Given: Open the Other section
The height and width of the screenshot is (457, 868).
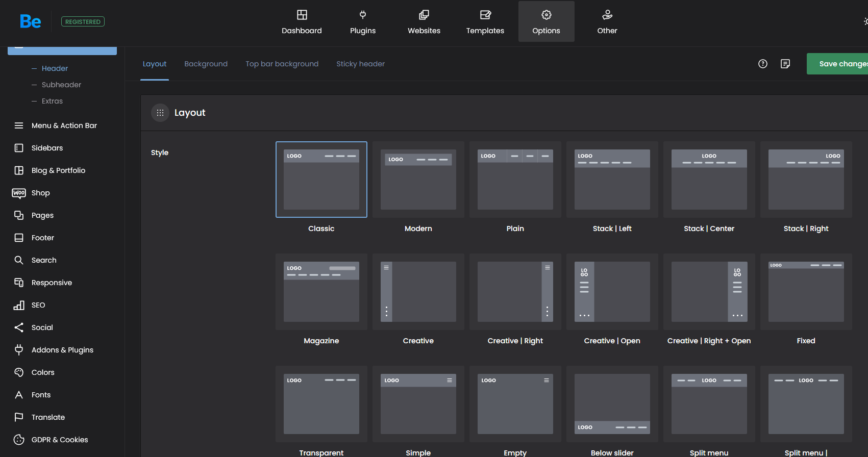Looking at the screenshot, I should [607, 22].
